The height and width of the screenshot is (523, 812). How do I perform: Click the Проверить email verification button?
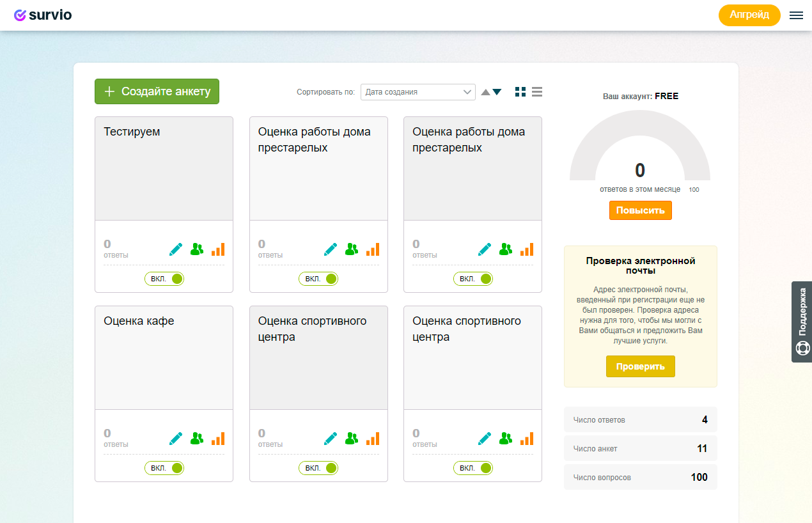coord(640,366)
